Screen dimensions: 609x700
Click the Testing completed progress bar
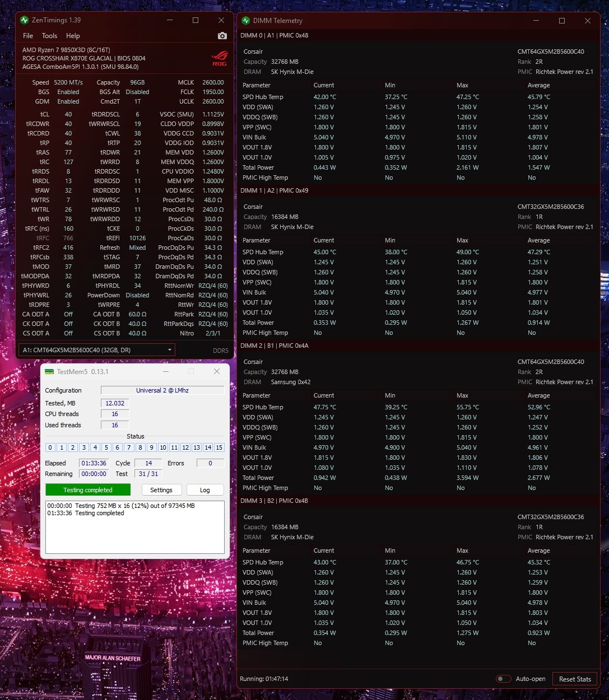(x=88, y=490)
